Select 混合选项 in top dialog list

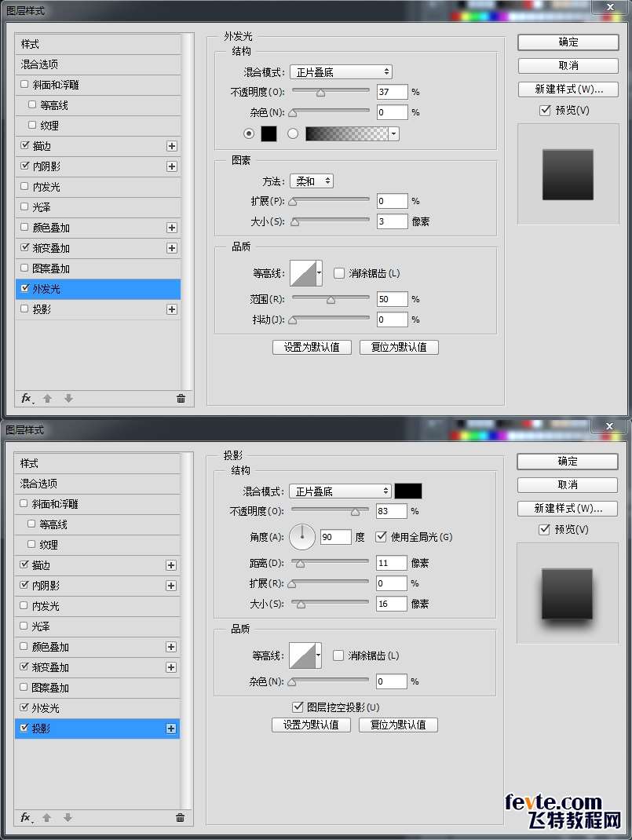[x=98, y=64]
